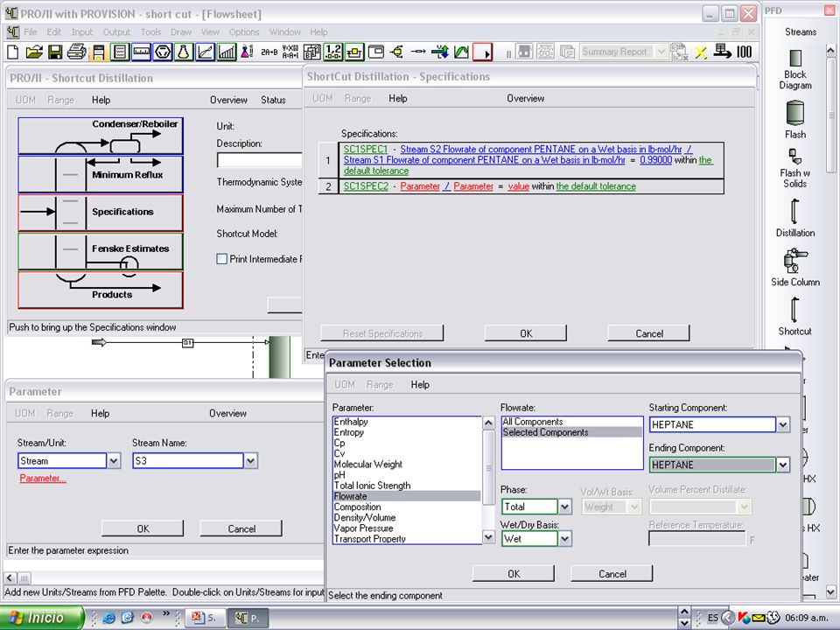Tick Print Intermediate checkbox
Viewport: 840px width, 630px height.
221,259
